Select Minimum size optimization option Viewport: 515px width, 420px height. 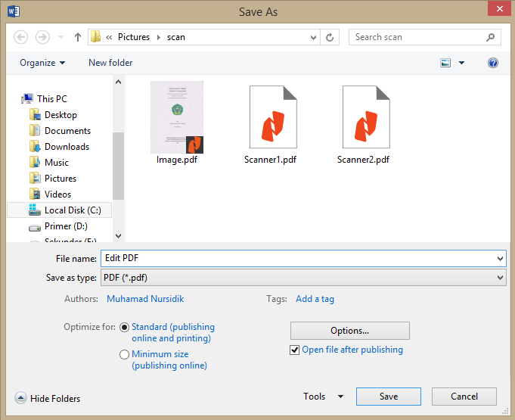click(125, 354)
